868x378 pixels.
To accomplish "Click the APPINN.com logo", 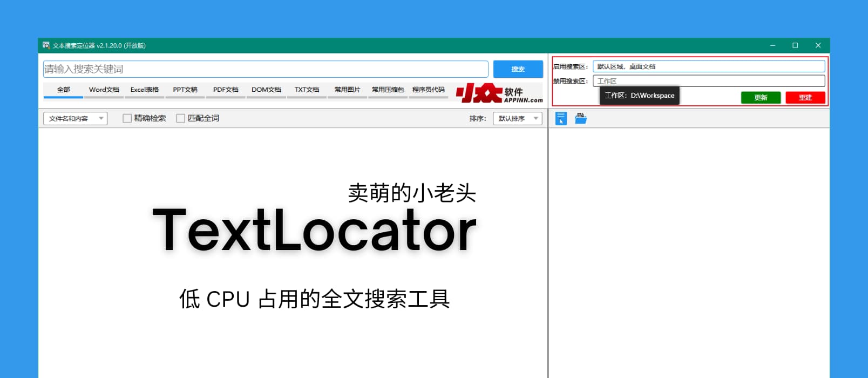I will pyautogui.click(x=499, y=93).
